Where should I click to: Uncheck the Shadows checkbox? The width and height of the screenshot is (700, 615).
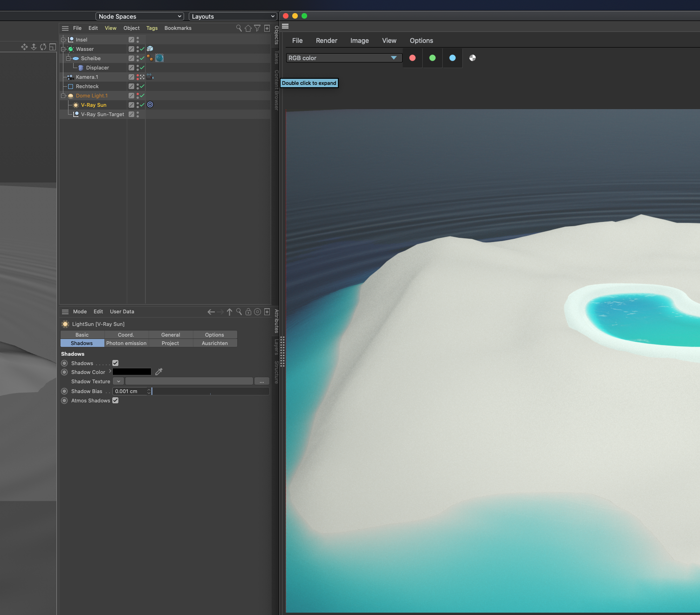(115, 363)
